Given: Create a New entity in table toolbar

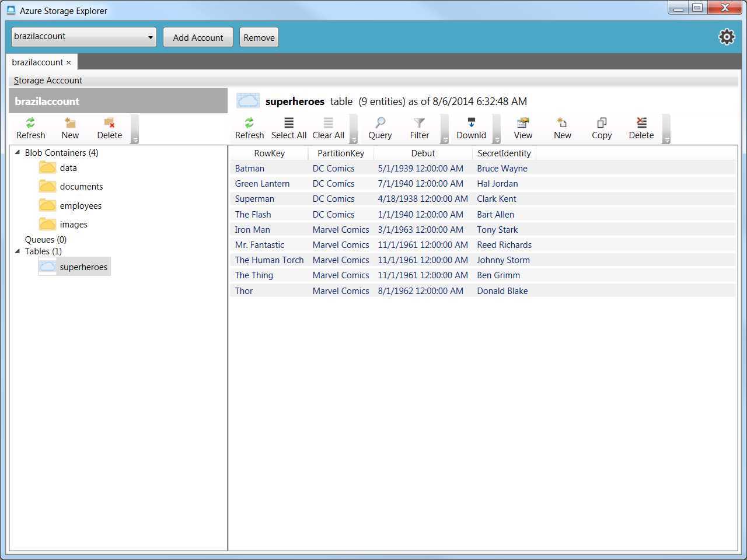Looking at the screenshot, I should (x=563, y=128).
